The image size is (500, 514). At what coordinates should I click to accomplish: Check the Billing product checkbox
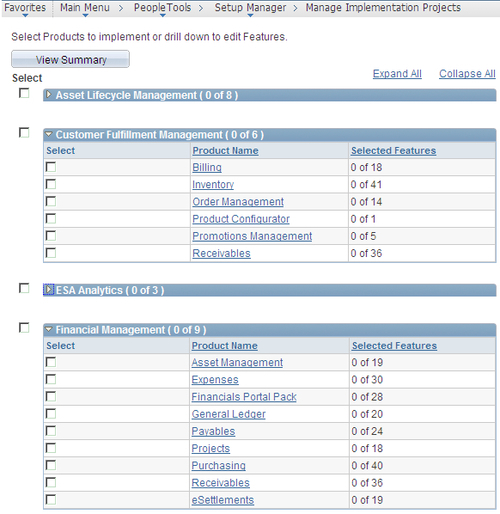(x=51, y=167)
